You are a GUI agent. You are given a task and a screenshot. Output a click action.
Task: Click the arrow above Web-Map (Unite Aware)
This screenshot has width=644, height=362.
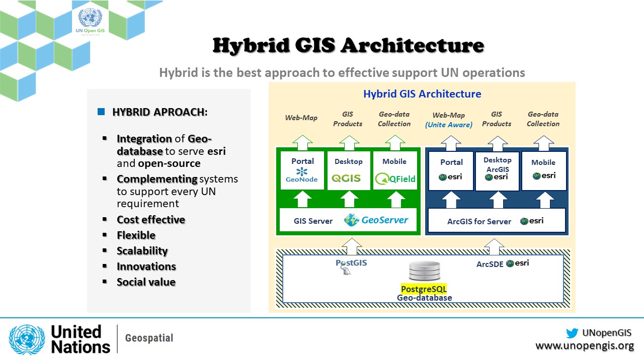451,143
